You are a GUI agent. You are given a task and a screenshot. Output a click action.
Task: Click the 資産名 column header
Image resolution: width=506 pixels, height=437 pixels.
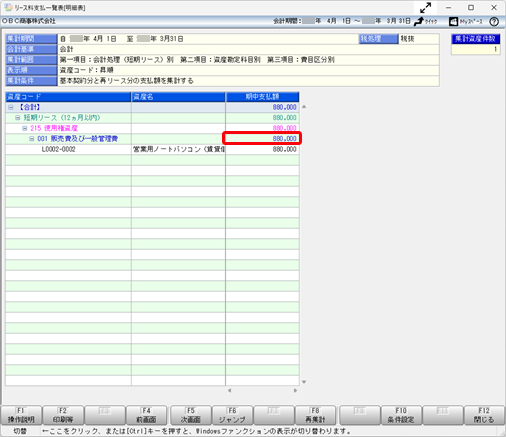[178, 97]
